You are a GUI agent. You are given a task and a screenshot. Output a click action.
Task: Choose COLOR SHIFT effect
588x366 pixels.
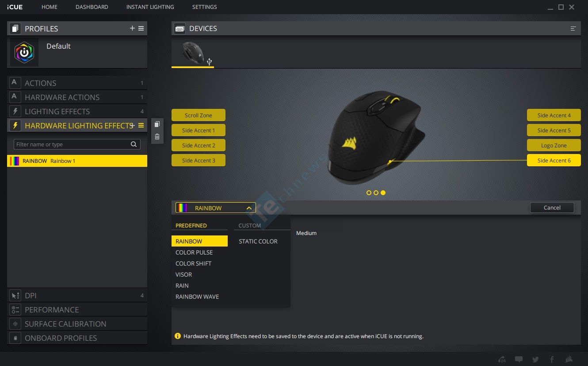coord(193,263)
